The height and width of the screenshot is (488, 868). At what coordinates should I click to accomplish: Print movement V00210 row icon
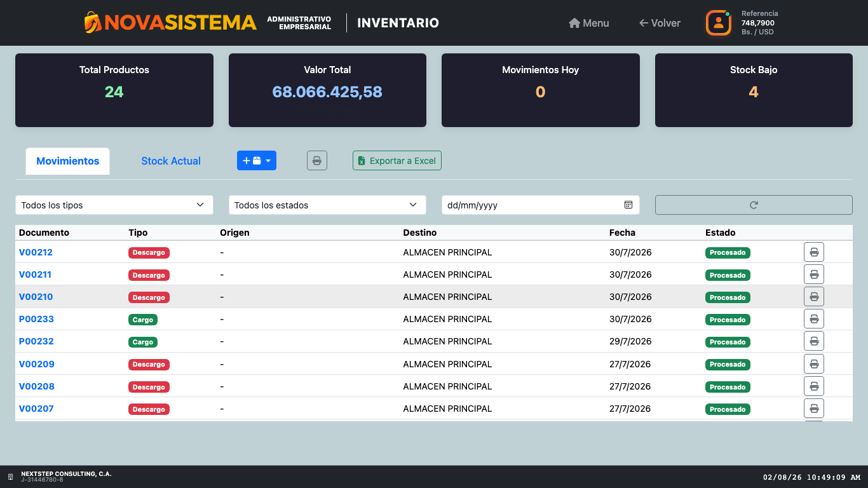tap(814, 297)
